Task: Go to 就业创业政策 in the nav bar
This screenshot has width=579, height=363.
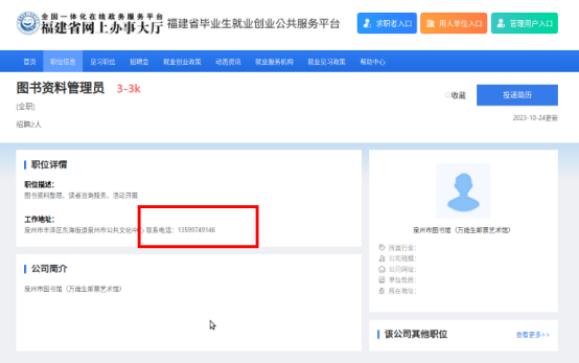Action: point(182,62)
